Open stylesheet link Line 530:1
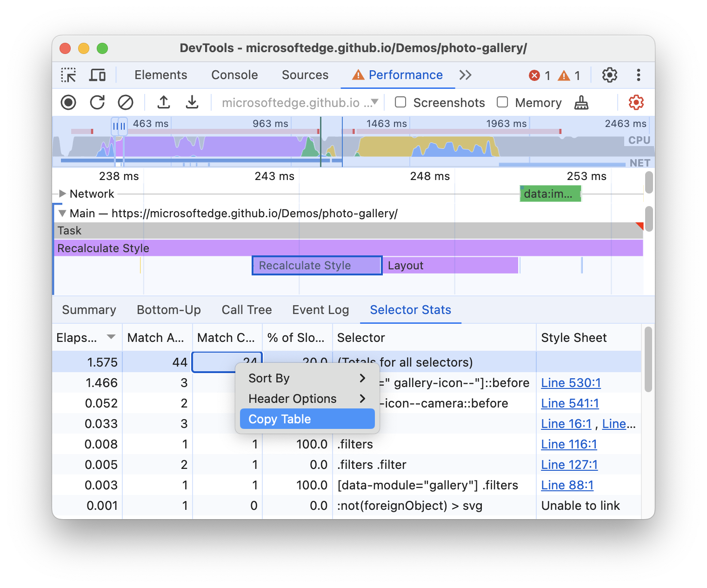Screen dimensions: 707x588 tap(571, 382)
